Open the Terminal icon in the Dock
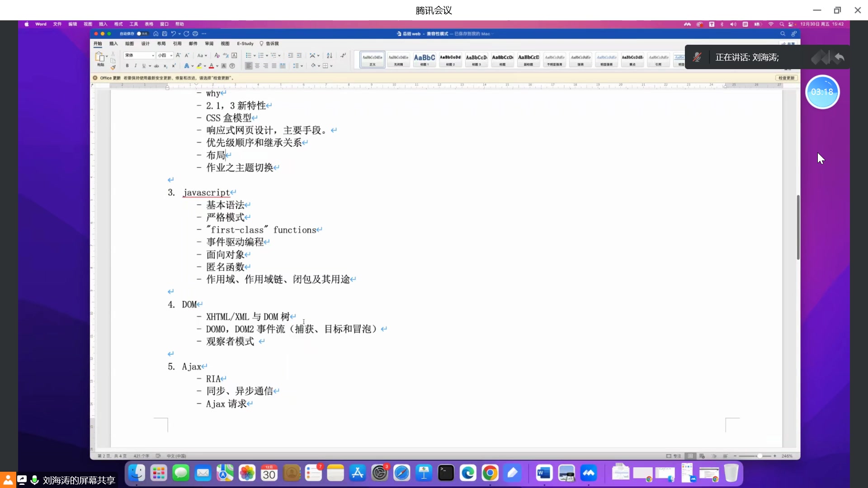868x488 pixels. [446, 473]
